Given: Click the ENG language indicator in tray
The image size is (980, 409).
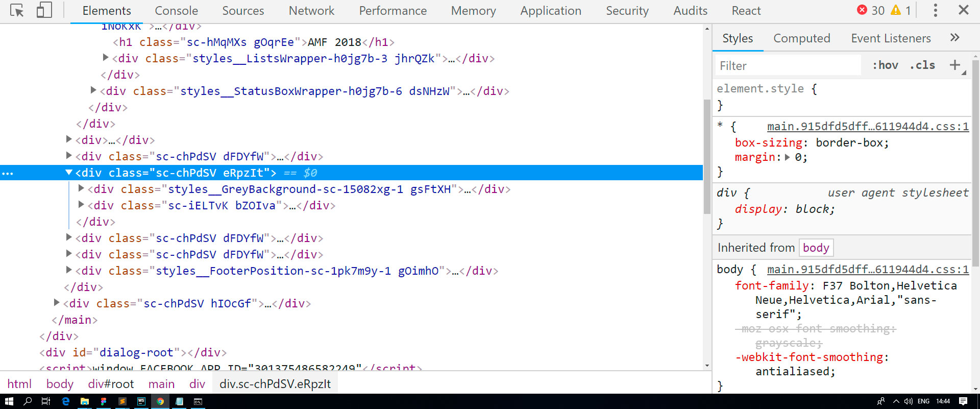Looking at the screenshot, I should (923, 401).
